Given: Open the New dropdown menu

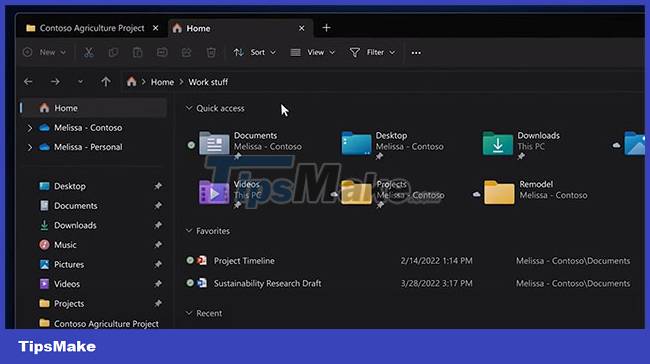Looking at the screenshot, I should (45, 53).
